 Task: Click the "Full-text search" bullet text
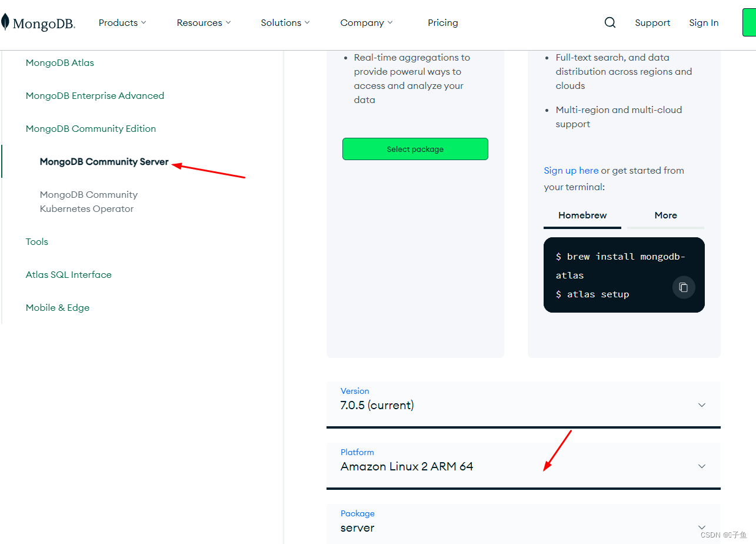tap(624, 71)
